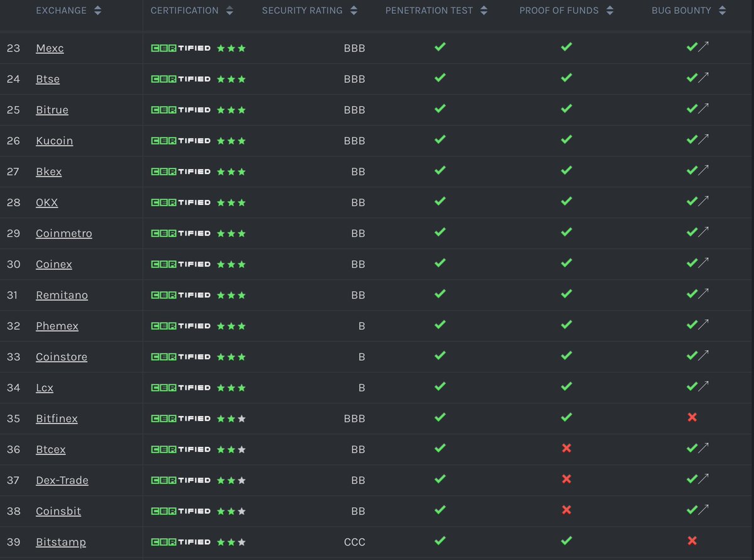
Task: Open the Btse exchange link
Action: tap(48, 79)
